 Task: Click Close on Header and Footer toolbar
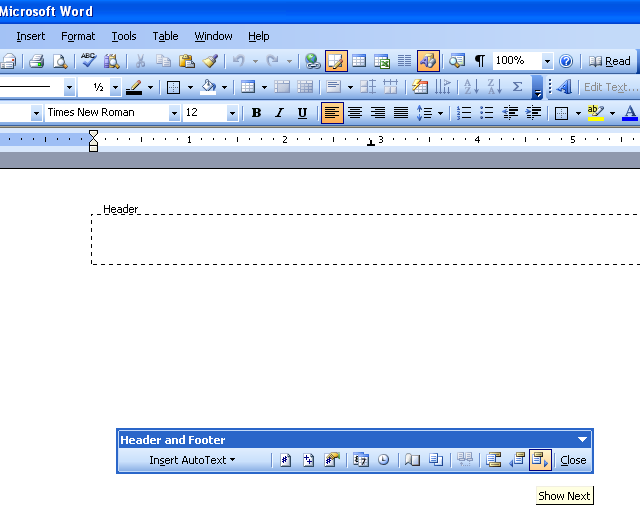573,460
